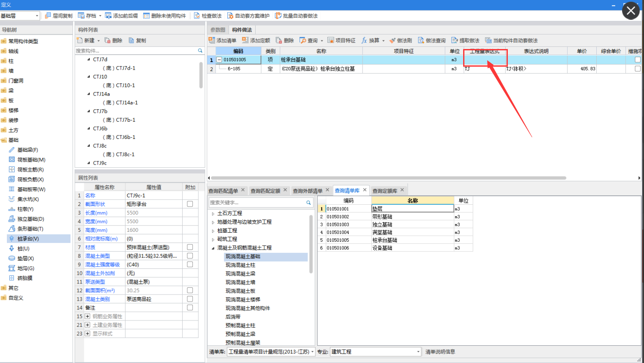The width and height of the screenshot is (644, 363).
Task: Select 集水坑(K) in the navigation tree
Action: pyautogui.click(x=28, y=199)
